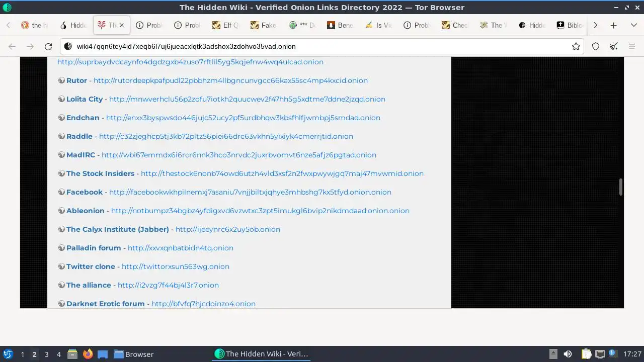Click the 'Palladin forum' entry title

[94, 248]
